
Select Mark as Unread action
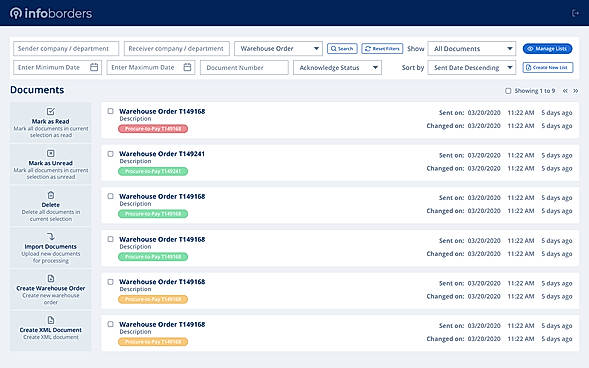click(x=51, y=164)
